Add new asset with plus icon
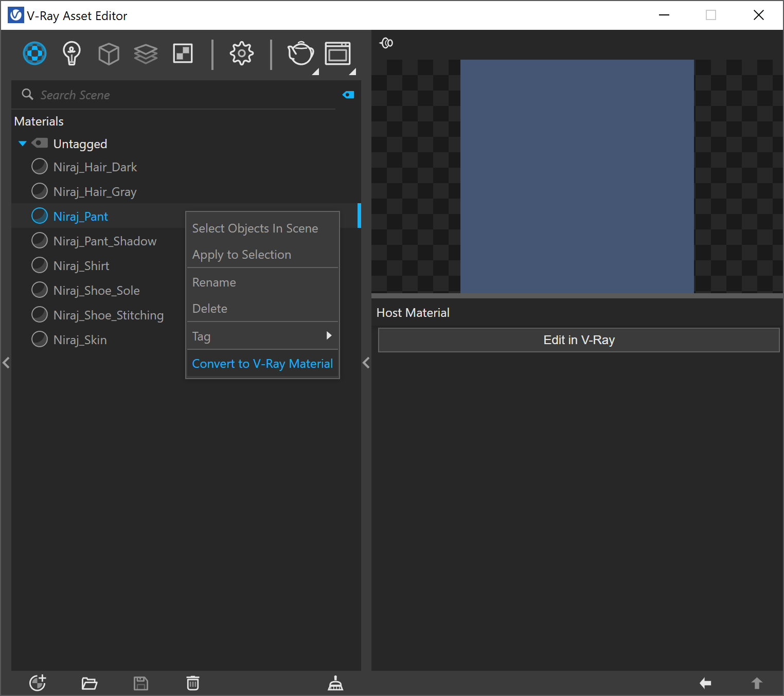 tap(38, 683)
